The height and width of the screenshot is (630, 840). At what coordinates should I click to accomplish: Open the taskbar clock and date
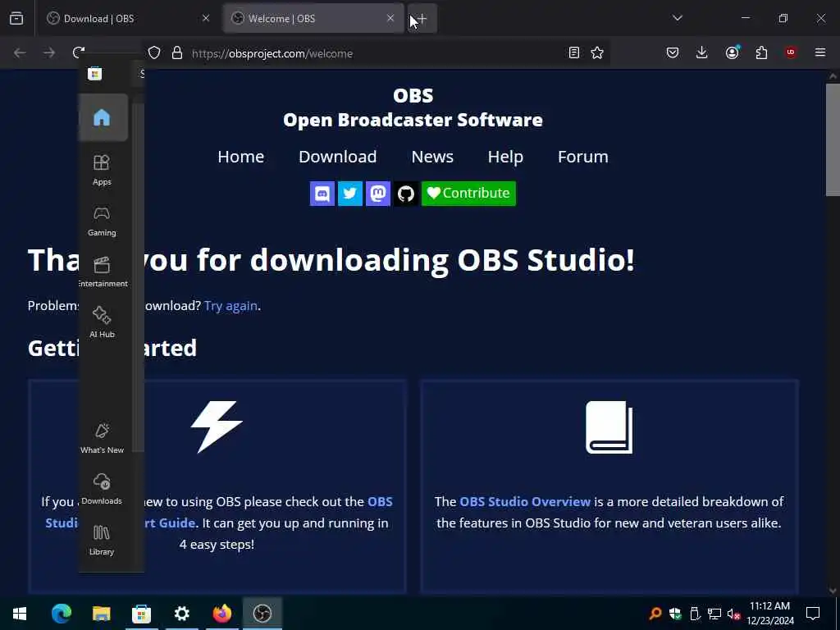769,613
